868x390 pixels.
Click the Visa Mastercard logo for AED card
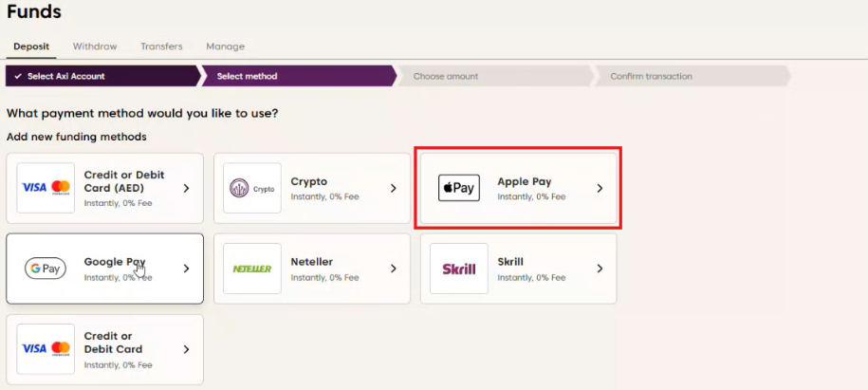tap(46, 188)
